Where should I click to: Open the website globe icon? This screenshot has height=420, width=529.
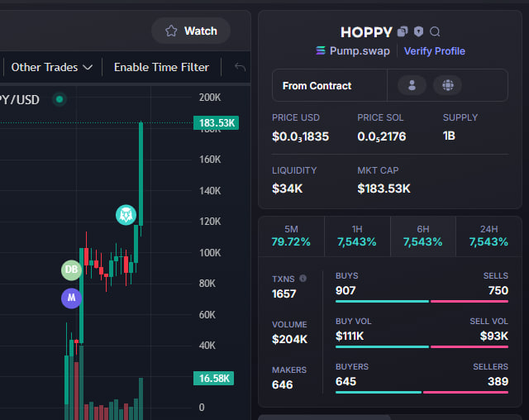click(x=448, y=85)
